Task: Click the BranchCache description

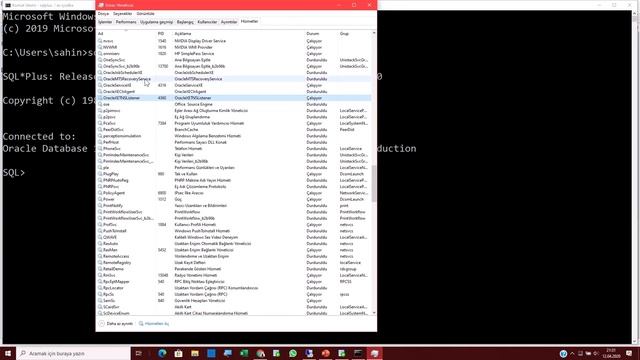Action: coord(186,129)
